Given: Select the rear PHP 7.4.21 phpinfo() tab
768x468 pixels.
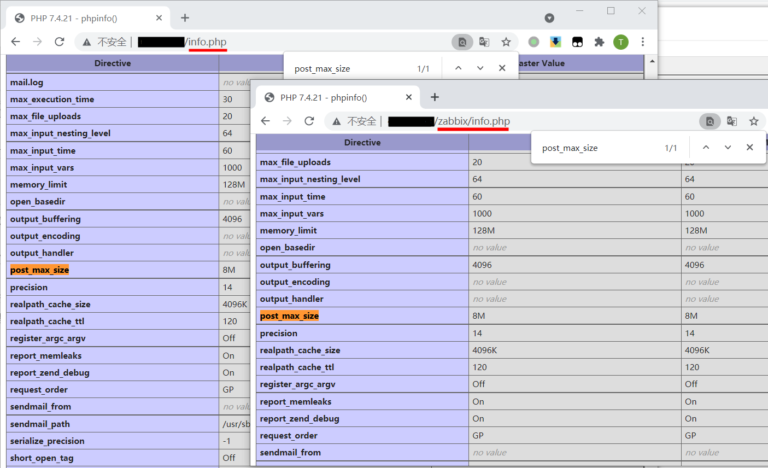Looking at the screenshot, I should coord(80,18).
